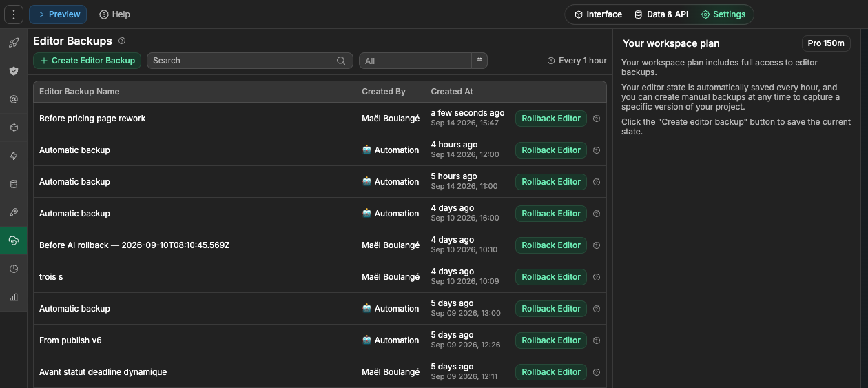Screen dimensions: 868x388
Task: Select the From publish v6 backup name
Action: tap(70, 340)
